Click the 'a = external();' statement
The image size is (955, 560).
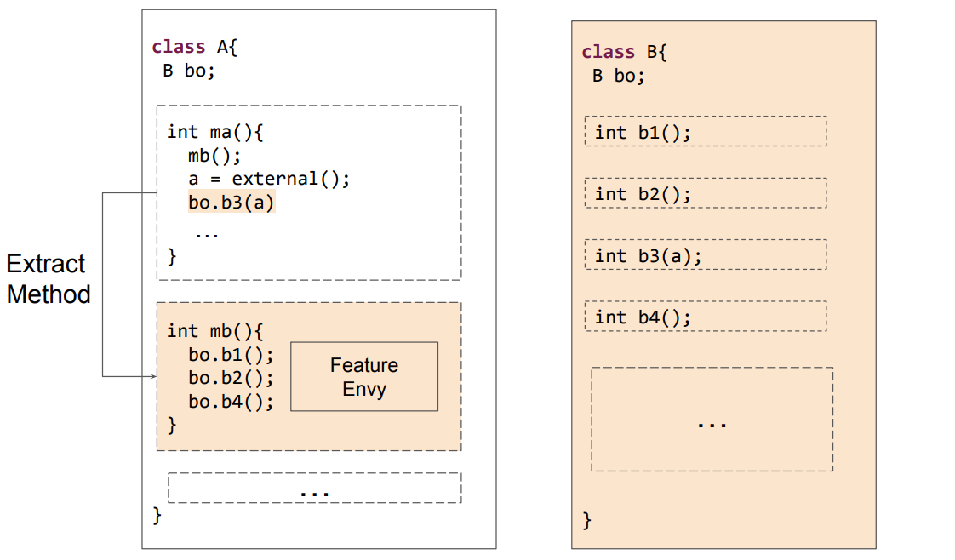(269, 179)
